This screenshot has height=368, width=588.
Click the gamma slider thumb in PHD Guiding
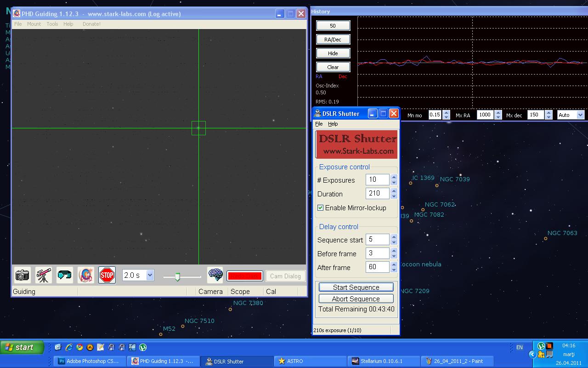pos(177,276)
